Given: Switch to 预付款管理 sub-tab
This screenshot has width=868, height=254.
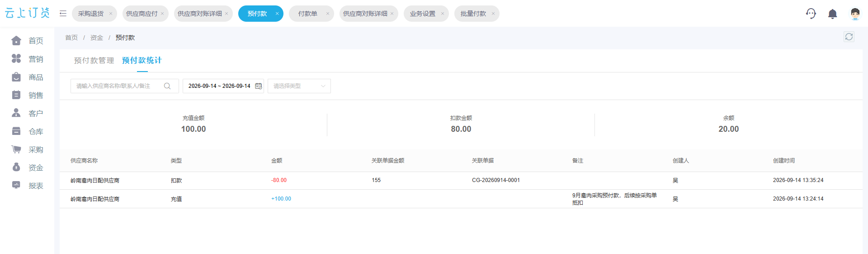Looking at the screenshot, I should tap(94, 61).
